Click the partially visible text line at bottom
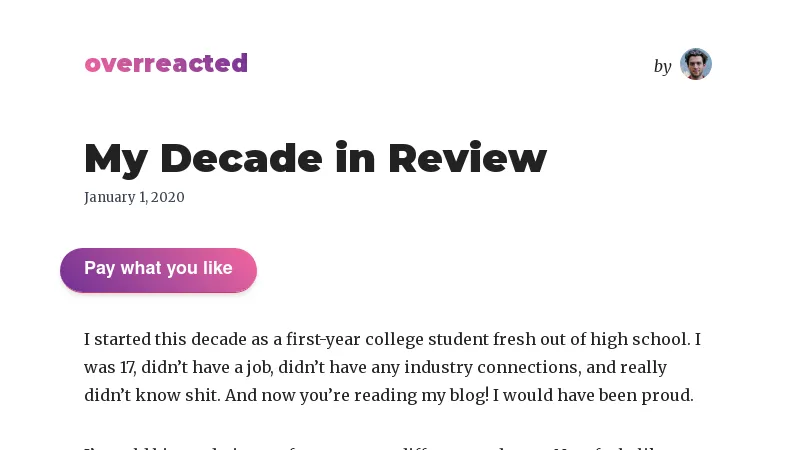Viewport: 800px width, 450px height. pos(390,446)
